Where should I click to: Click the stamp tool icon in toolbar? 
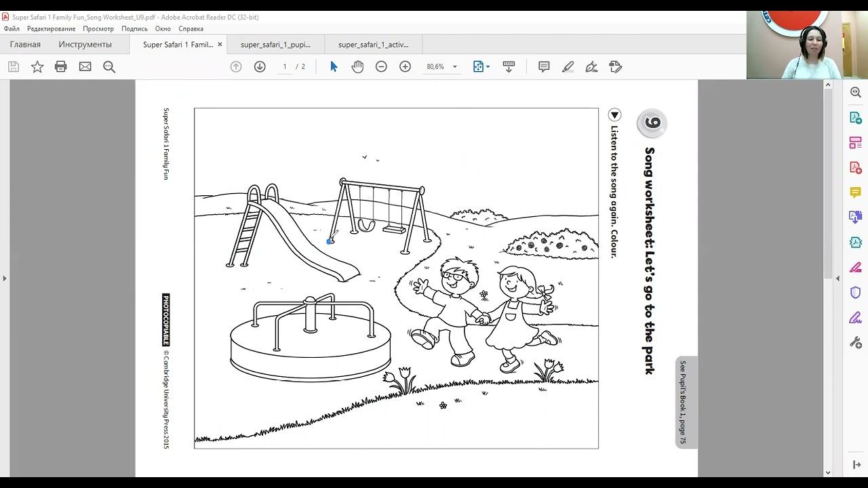tap(616, 66)
